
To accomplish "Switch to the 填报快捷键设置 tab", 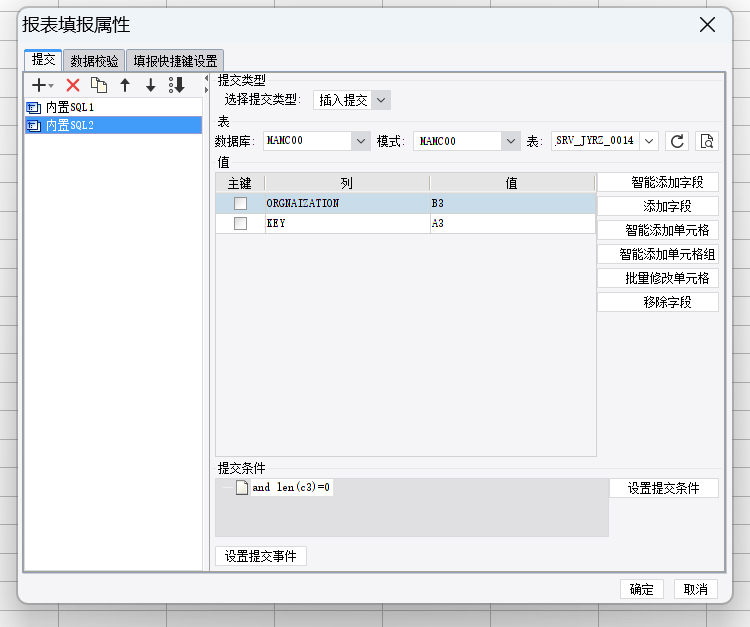I will click(x=175, y=61).
